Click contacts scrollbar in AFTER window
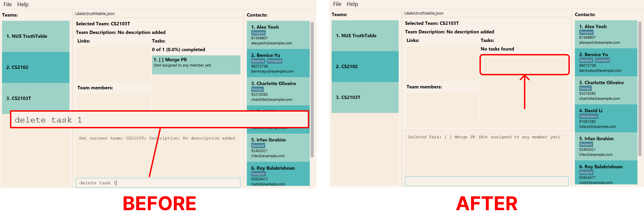This screenshot has width=644, height=218. 640,89
